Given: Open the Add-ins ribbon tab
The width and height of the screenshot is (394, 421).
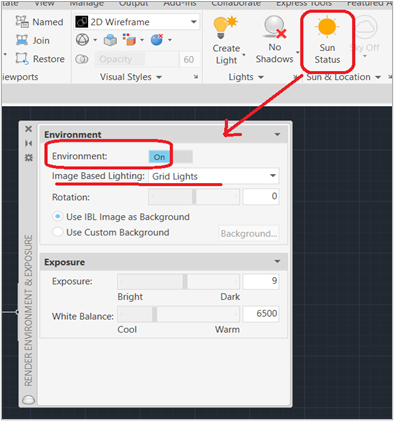Looking at the screenshot, I should (180, 3).
